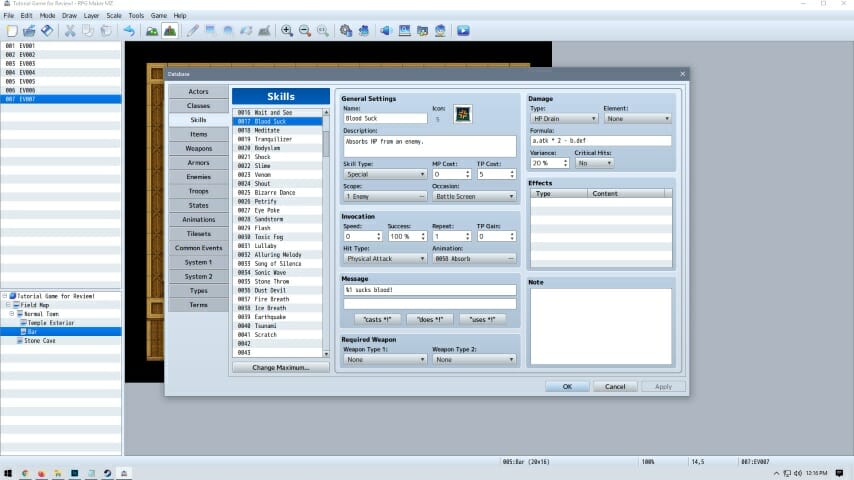This screenshot has width=854, height=480.
Task: Click the damage Formula input field
Action: click(600, 141)
